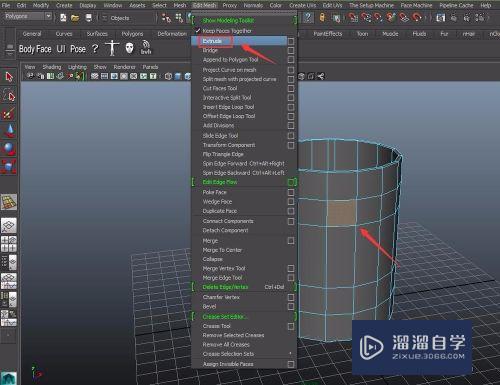Click the Open scene folder icon
The height and width of the screenshot is (385, 500).
point(75,18)
